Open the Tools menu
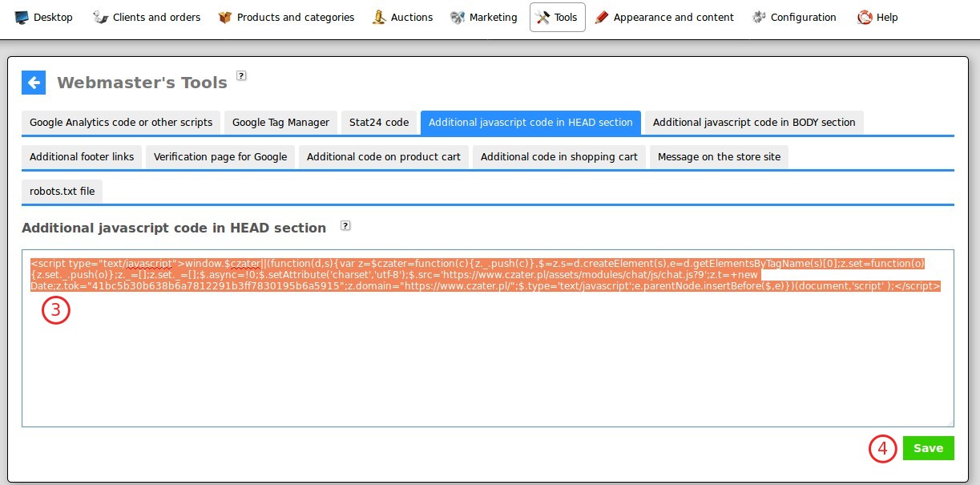 [558, 17]
